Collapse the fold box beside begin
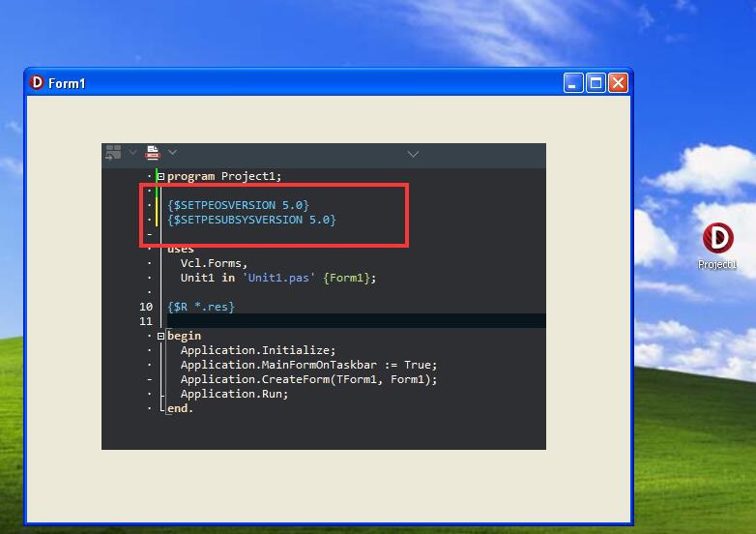Image resolution: width=756 pixels, height=534 pixels. click(x=161, y=336)
